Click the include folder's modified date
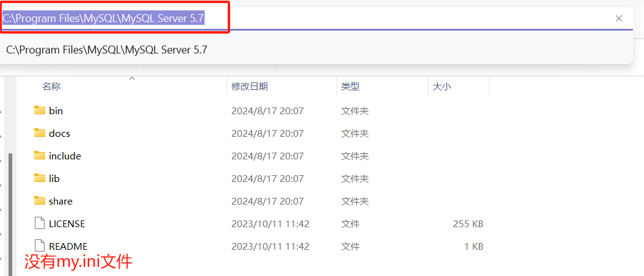This screenshot has width=644, height=276. 267,156
